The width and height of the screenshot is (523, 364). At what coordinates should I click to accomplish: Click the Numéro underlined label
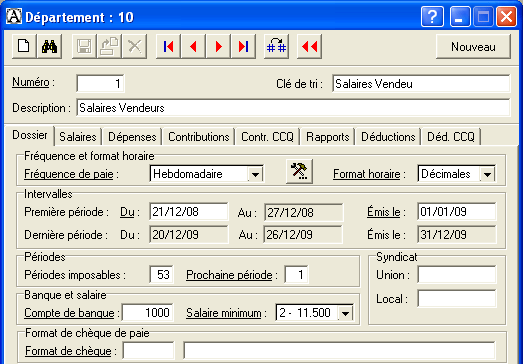pos(31,82)
